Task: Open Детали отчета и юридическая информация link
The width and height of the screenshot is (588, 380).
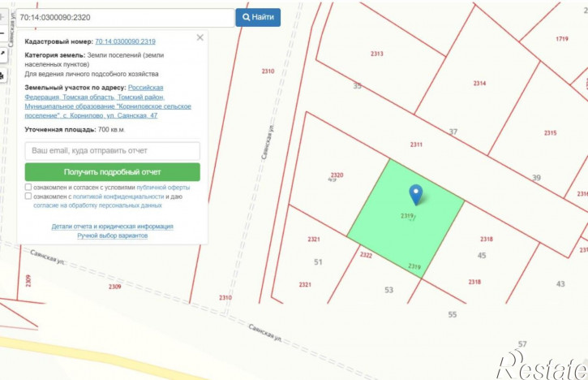Action: click(x=112, y=227)
